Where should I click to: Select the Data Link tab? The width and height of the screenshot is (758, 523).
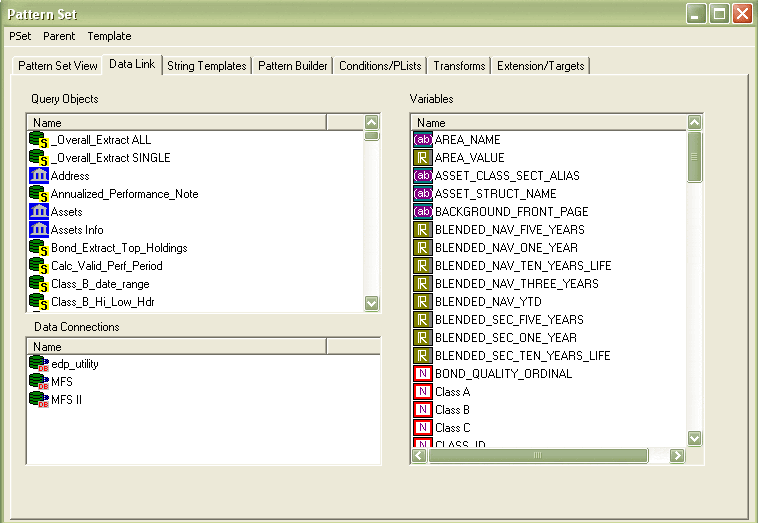132,64
